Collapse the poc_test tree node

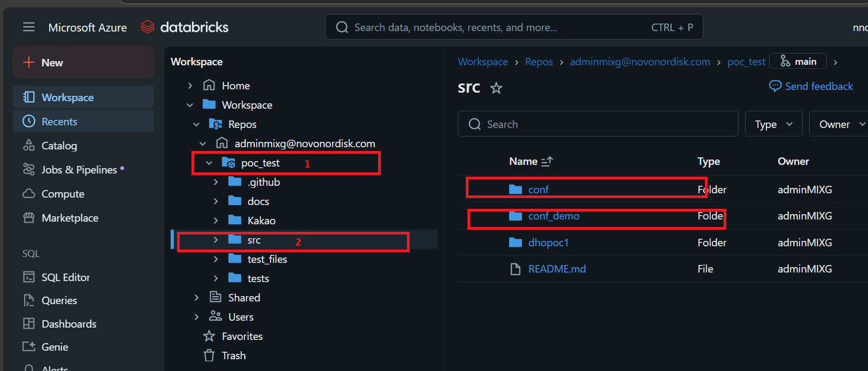209,163
